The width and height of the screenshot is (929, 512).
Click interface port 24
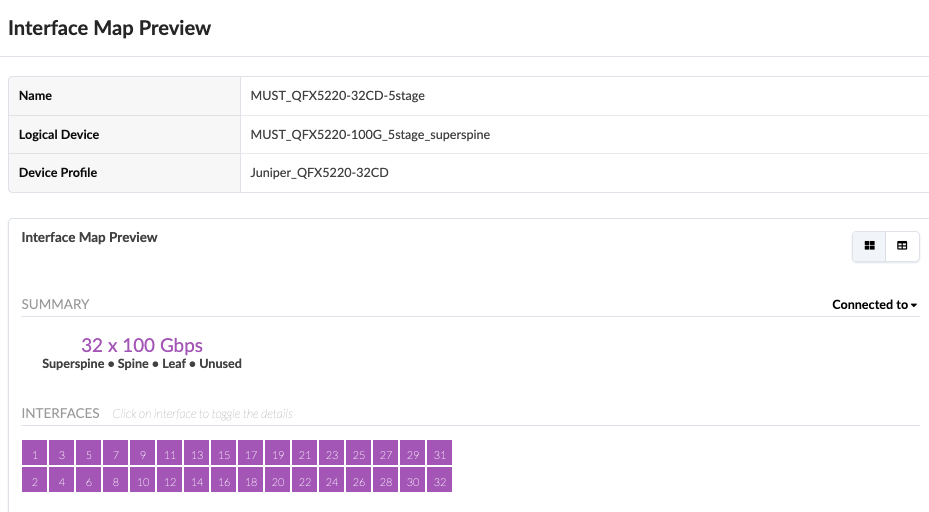click(x=332, y=481)
